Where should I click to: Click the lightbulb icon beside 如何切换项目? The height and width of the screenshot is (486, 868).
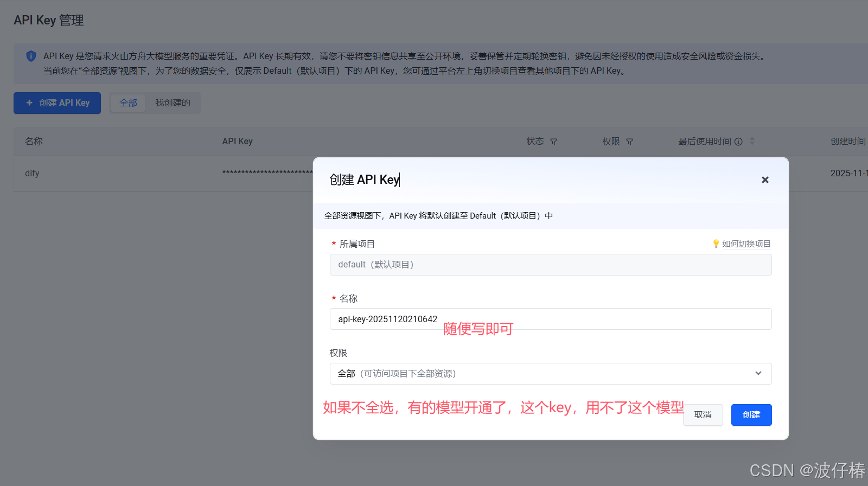click(716, 244)
